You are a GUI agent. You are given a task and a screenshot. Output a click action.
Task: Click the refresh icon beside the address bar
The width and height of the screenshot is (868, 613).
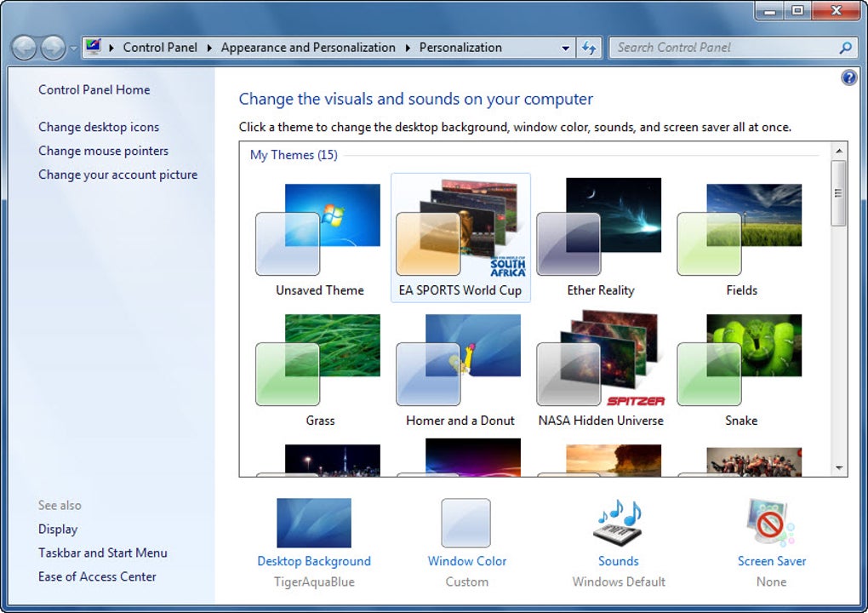588,49
